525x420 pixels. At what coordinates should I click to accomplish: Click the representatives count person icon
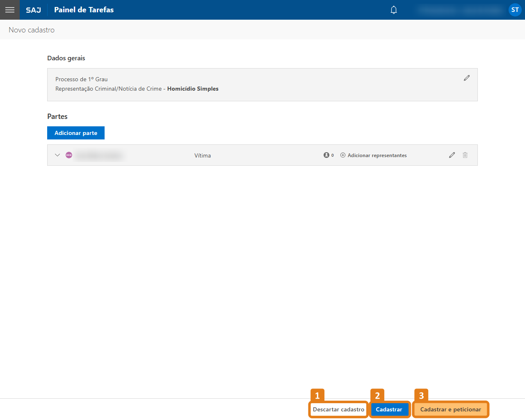(x=326, y=155)
